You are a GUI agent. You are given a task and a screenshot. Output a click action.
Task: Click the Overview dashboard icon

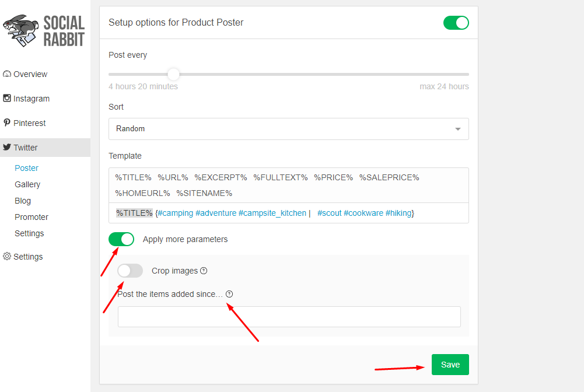click(x=6, y=73)
